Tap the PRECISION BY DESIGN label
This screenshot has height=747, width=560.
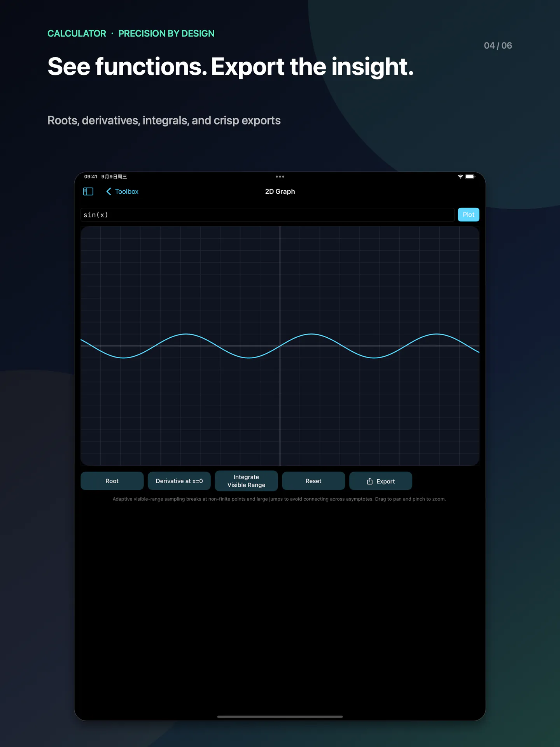coord(166,33)
